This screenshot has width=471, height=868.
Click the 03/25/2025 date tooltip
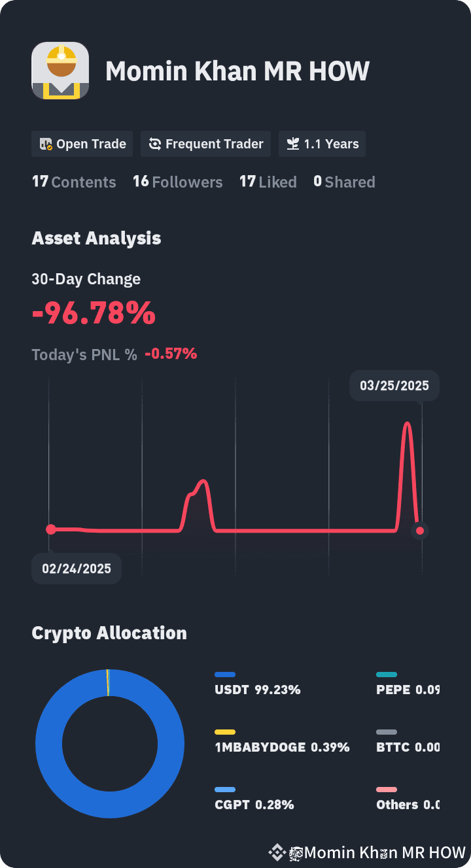click(x=394, y=386)
